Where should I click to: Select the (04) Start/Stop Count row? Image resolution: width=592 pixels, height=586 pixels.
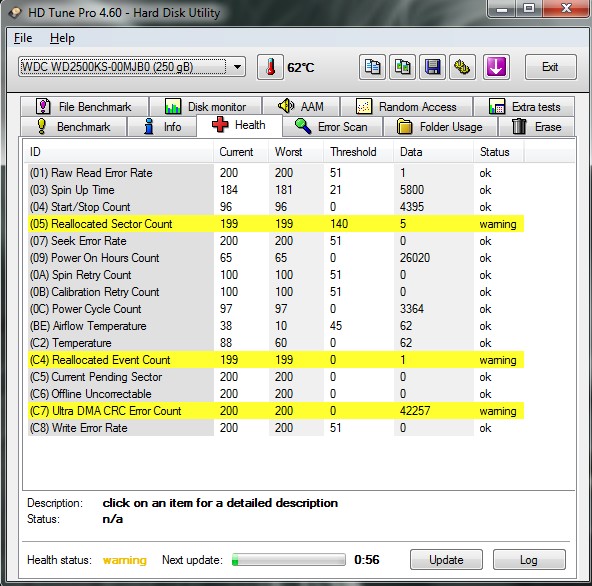[276, 207]
